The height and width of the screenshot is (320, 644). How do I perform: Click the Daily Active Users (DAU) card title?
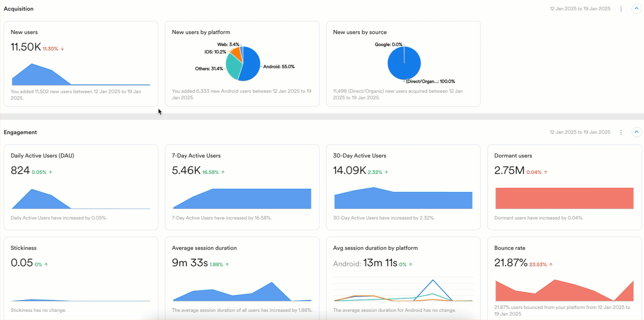(42, 155)
